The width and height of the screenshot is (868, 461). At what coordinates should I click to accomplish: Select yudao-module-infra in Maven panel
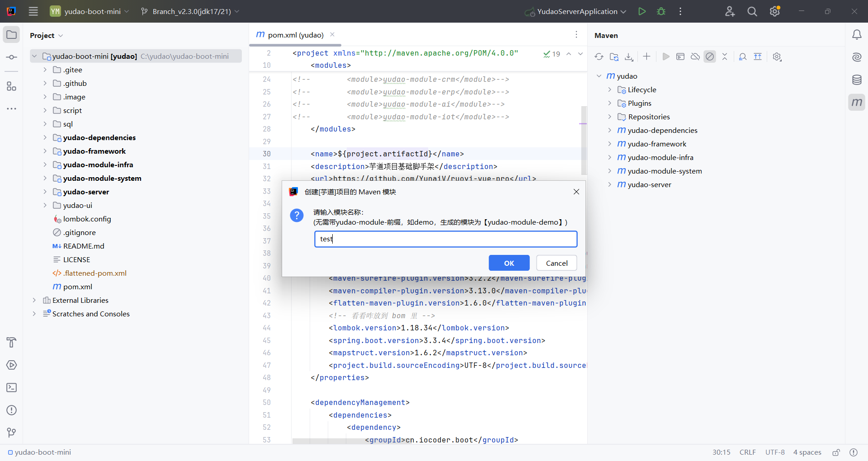coord(660,157)
